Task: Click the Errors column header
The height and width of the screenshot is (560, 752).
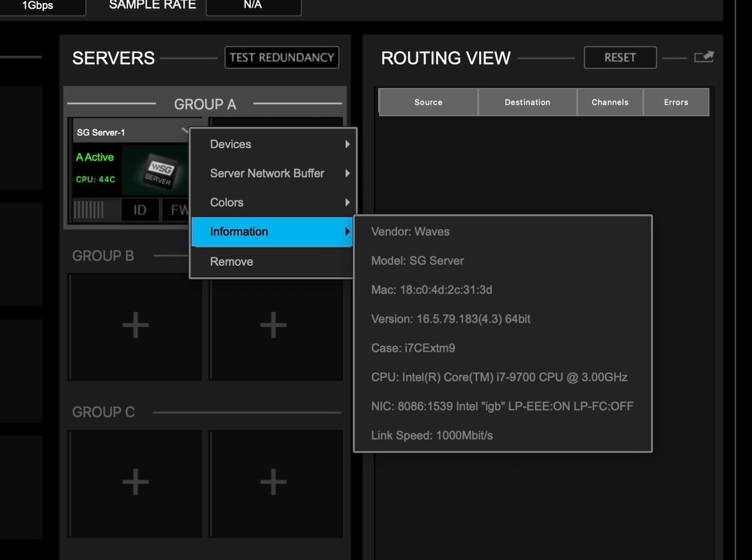Action: point(676,102)
